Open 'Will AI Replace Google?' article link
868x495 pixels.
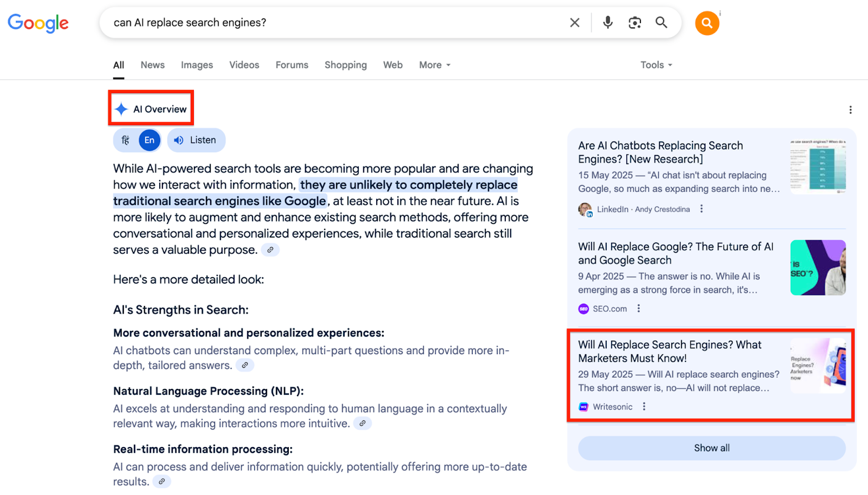click(x=676, y=253)
